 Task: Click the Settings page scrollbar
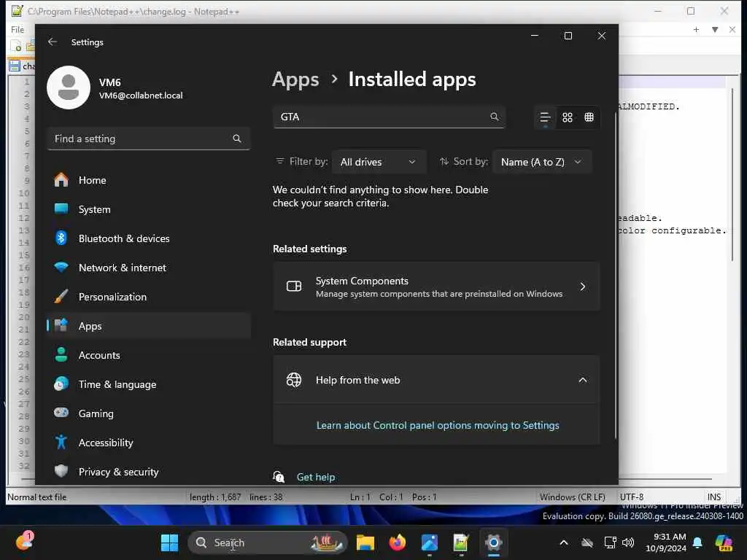[615, 276]
